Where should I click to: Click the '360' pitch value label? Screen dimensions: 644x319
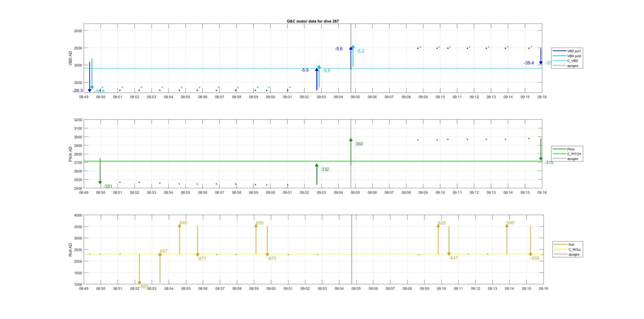(359, 144)
